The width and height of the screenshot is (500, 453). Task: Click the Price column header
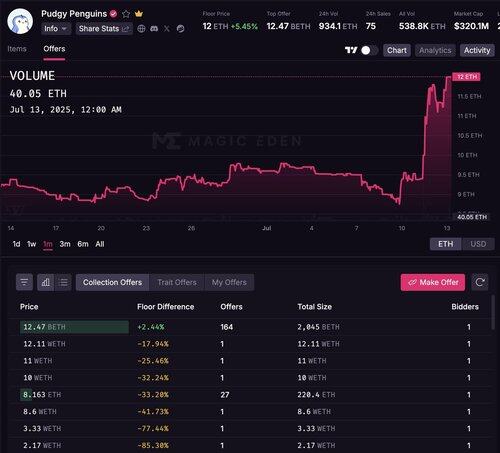pos(29,307)
